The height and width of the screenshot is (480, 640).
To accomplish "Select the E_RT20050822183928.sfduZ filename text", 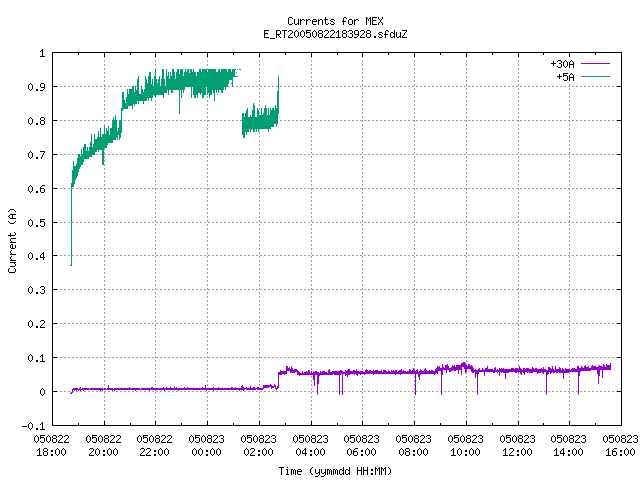I will 335,34.
